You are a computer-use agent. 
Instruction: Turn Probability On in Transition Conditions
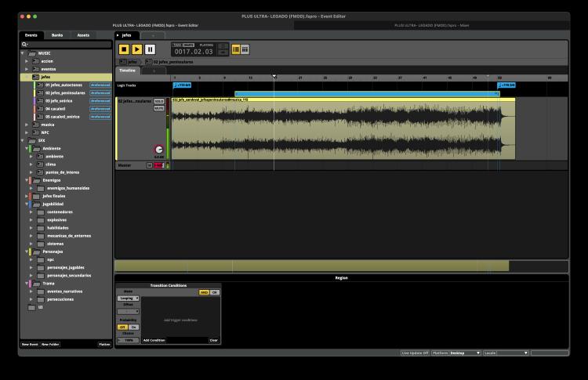133,327
